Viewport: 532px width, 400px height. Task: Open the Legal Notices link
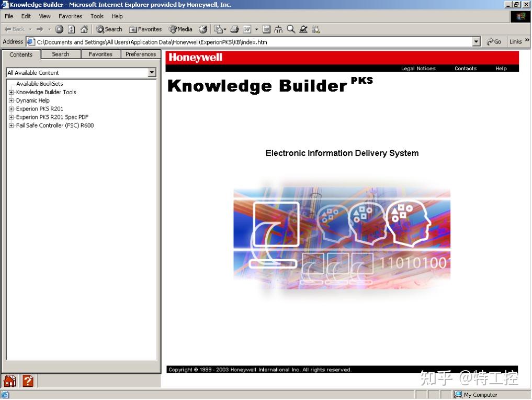[420, 68]
